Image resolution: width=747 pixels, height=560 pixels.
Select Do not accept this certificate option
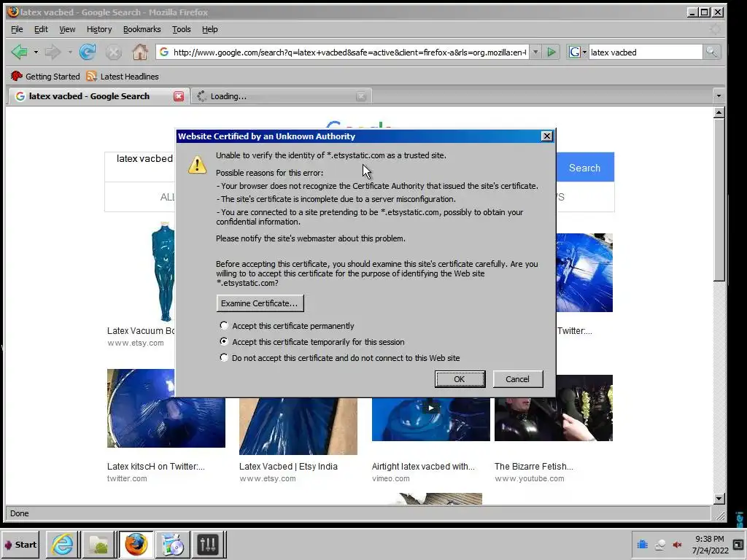tap(224, 357)
